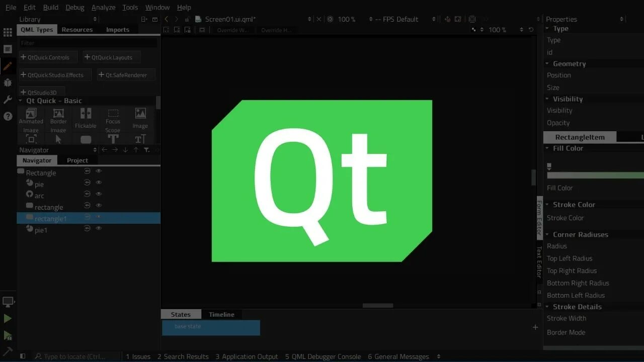Click the animation playback icon before 100 %
The height and width of the screenshot is (362, 644).
coord(330,19)
